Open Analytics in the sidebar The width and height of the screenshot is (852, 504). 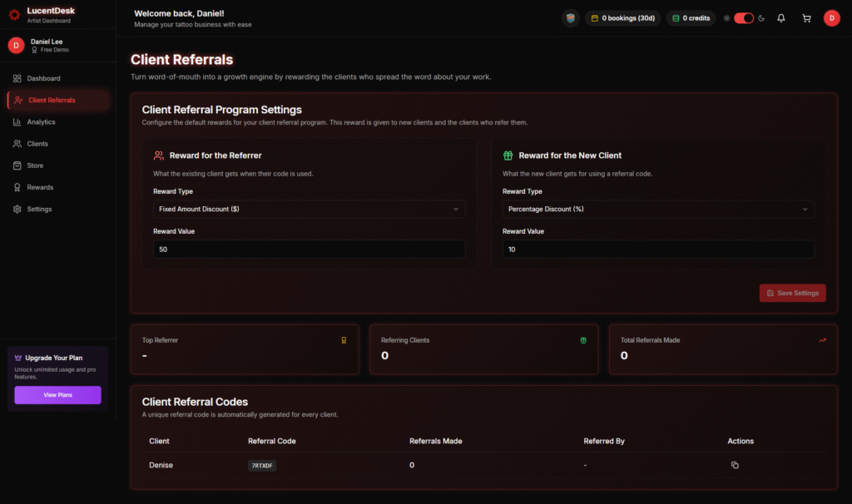[41, 122]
